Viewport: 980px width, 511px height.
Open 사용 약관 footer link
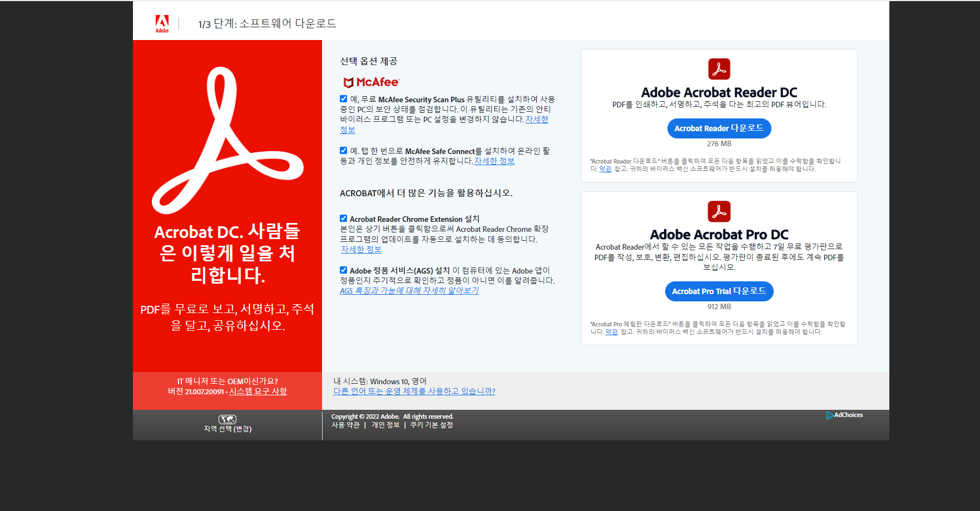coord(346,425)
